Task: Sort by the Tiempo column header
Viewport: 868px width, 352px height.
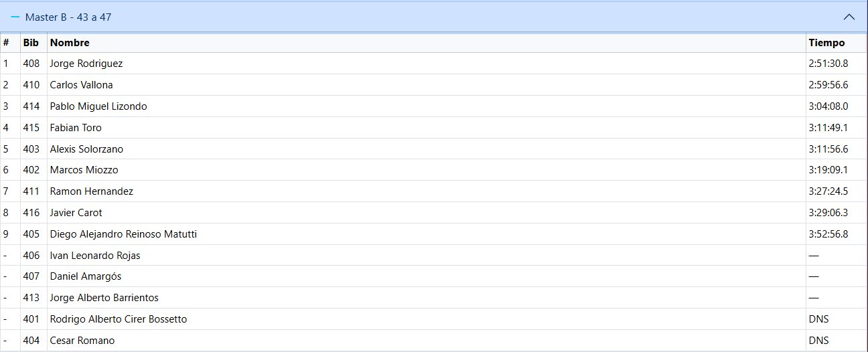Action: [826, 43]
